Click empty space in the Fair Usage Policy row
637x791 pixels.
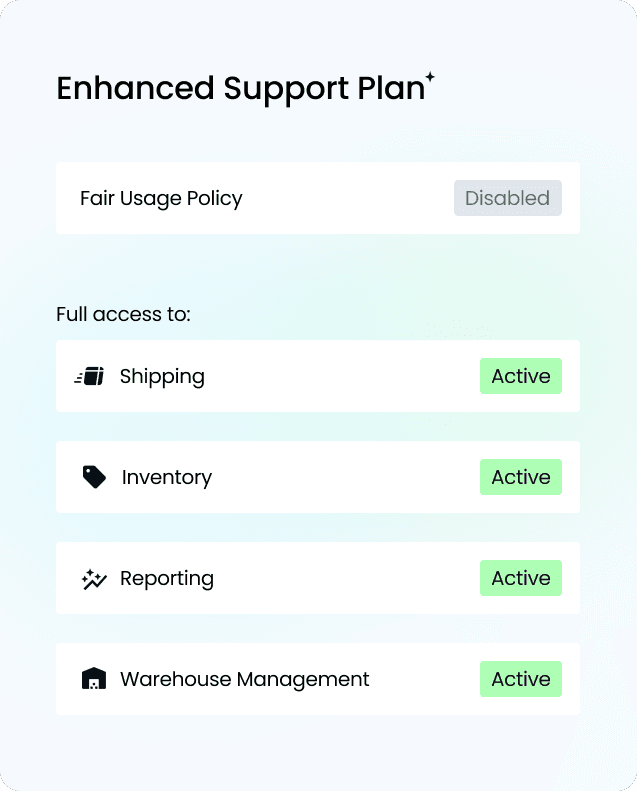tap(350, 198)
